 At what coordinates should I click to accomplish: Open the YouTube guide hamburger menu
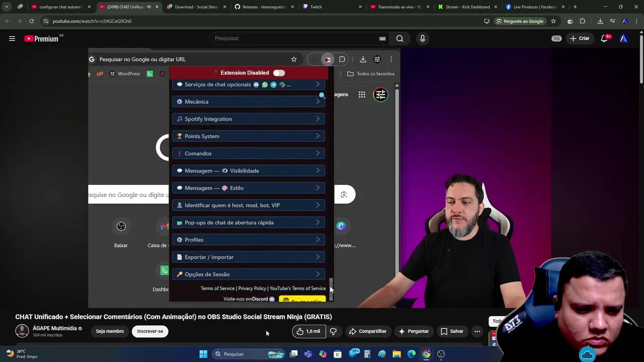tap(12, 39)
